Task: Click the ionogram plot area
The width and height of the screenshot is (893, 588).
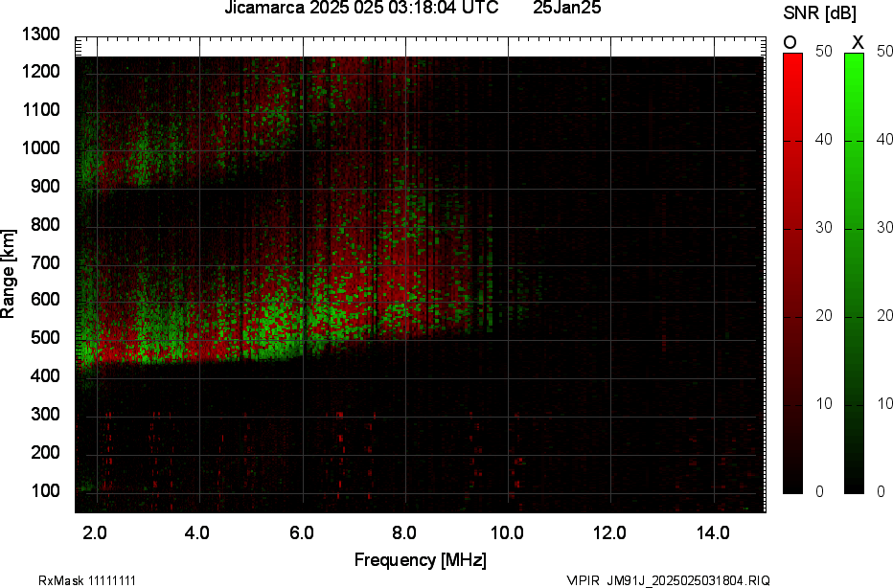Action: point(421,274)
